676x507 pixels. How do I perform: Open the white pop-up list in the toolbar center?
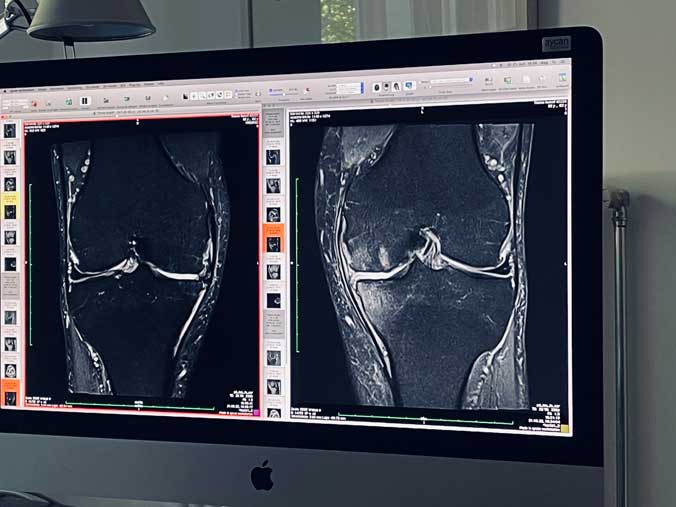348,88
